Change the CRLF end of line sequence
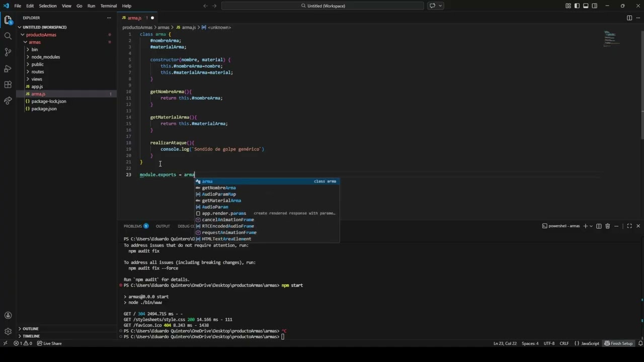 point(565,343)
